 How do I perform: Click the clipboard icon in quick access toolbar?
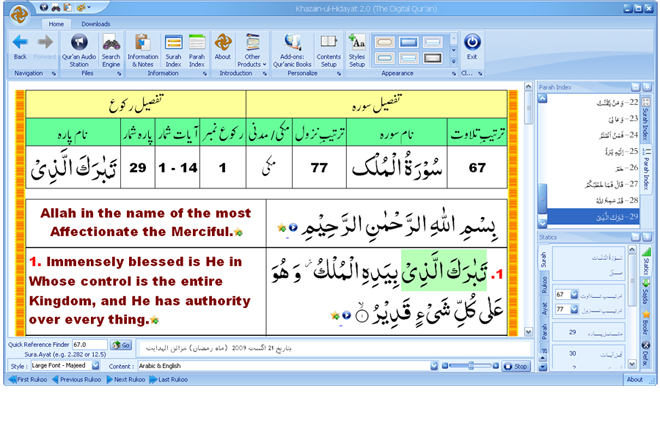tap(67, 7)
